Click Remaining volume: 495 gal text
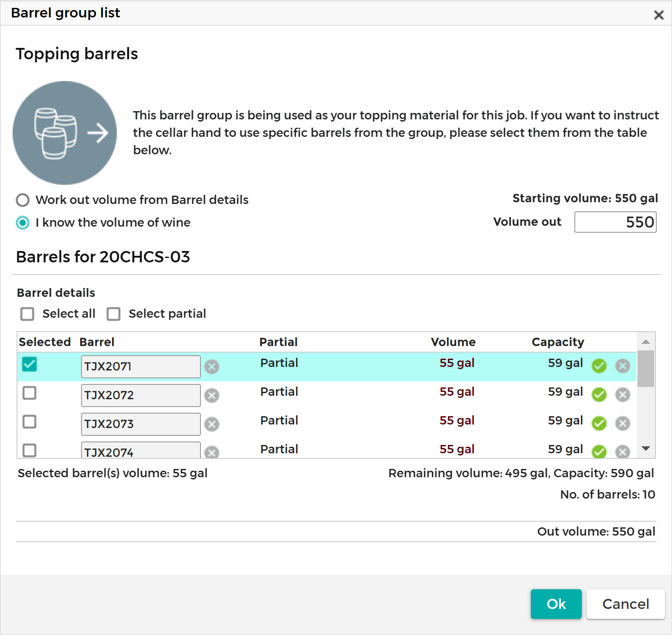672x635 pixels. pos(469,473)
